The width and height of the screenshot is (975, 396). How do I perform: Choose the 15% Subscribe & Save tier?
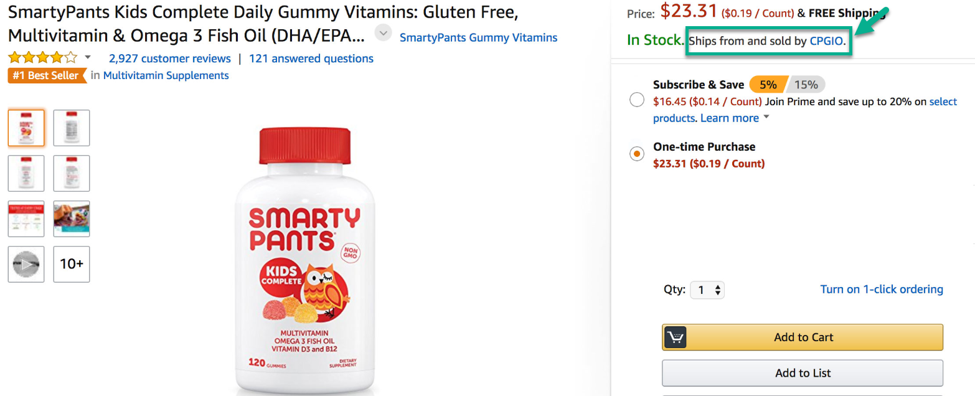[807, 85]
